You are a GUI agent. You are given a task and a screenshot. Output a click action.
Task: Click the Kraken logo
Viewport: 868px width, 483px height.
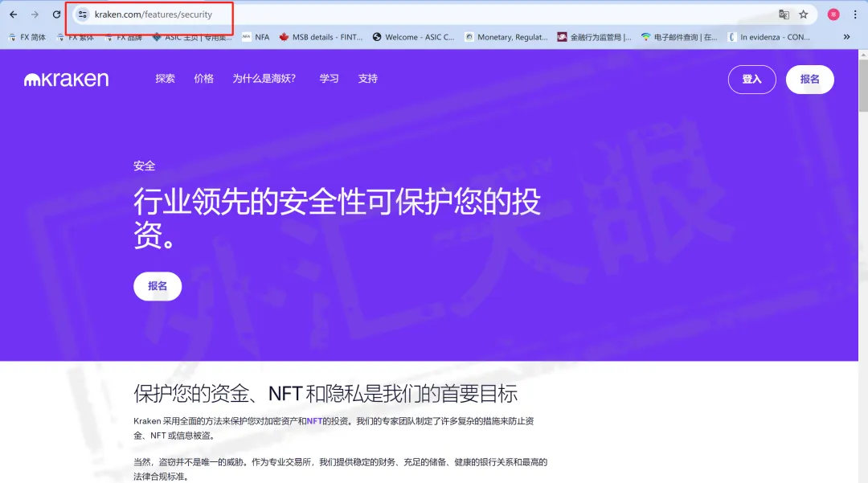pos(67,79)
